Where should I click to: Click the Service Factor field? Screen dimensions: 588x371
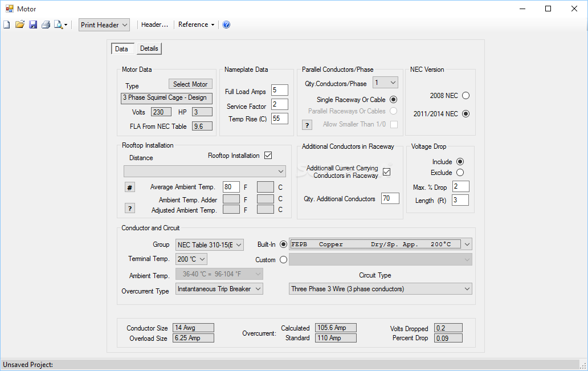(x=279, y=104)
